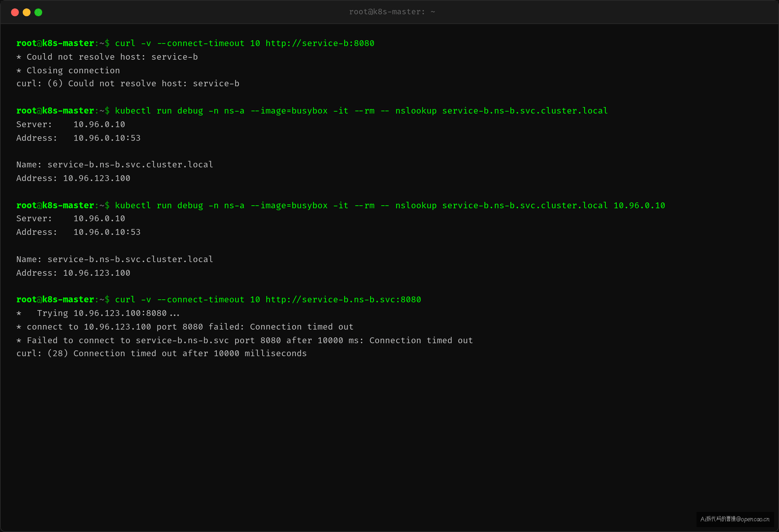This screenshot has width=779, height=532.
Task: Click the kubectl nslookup command ending in cluster.local
Action: coord(361,111)
